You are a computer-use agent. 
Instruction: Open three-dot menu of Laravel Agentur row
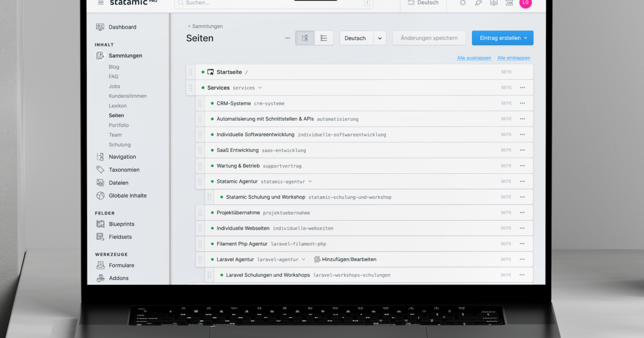(522, 259)
